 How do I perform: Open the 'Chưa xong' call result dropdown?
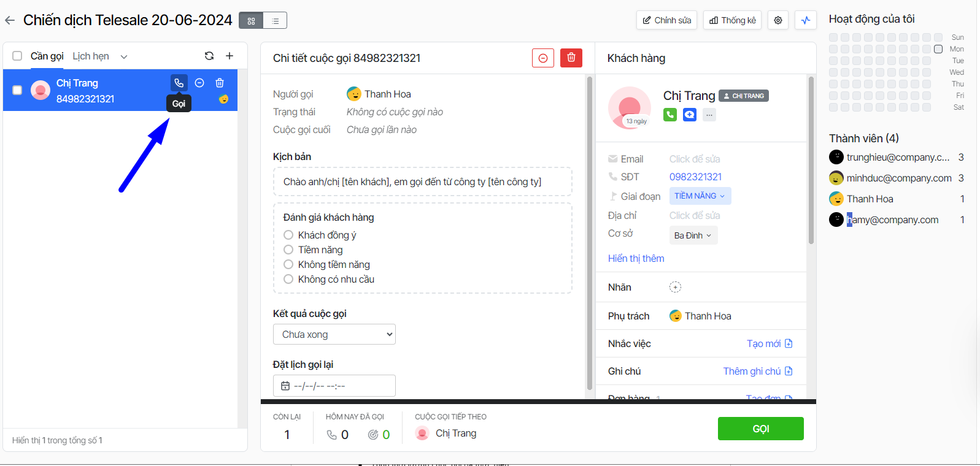click(x=334, y=334)
